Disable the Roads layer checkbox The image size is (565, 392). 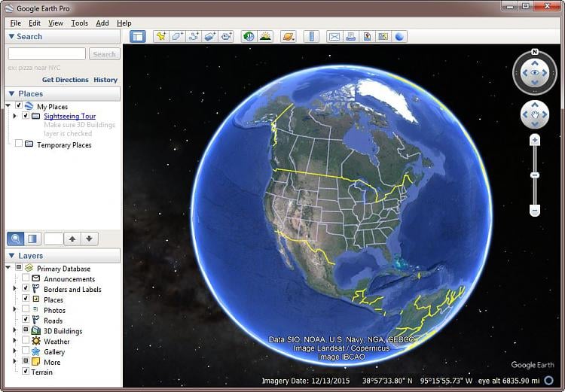click(26, 319)
